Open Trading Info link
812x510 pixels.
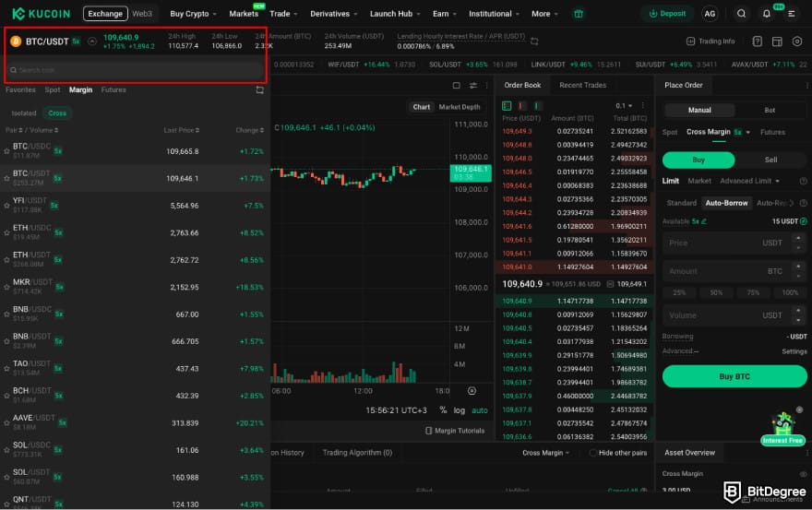click(710, 42)
